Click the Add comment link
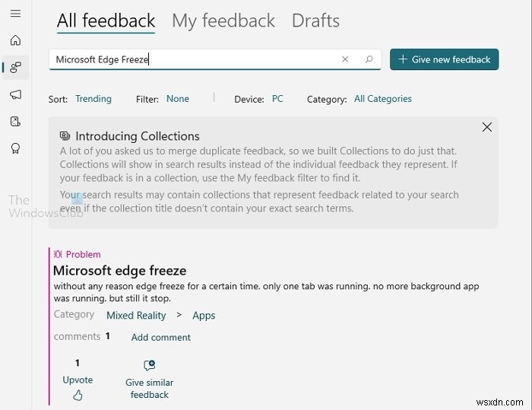The width and height of the screenshot is (532, 410). click(x=161, y=337)
